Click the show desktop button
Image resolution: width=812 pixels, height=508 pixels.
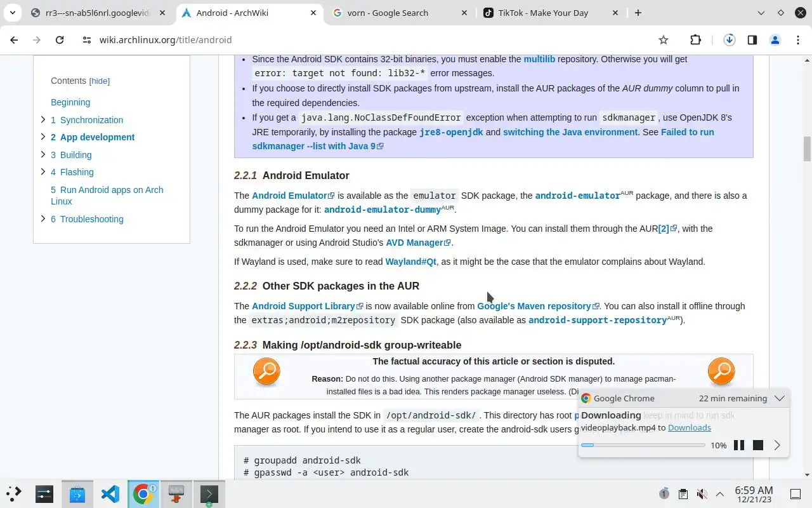click(x=796, y=494)
